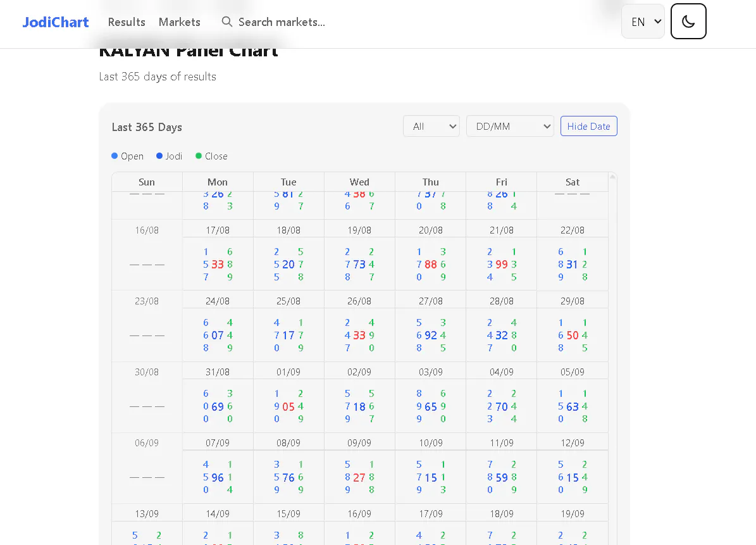The height and width of the screenshot is (545, 756).
Task: Click the 29/08 date cell
Action: coord(573,301)
